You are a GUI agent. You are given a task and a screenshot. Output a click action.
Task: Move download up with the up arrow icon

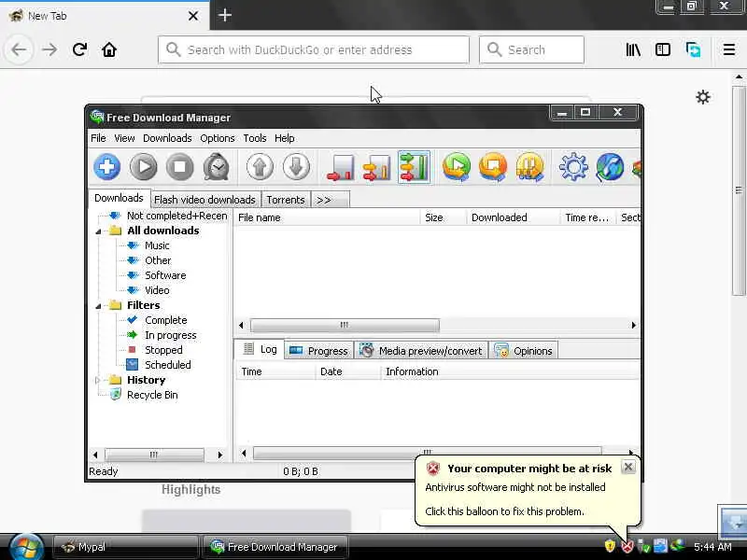[260, 167]
